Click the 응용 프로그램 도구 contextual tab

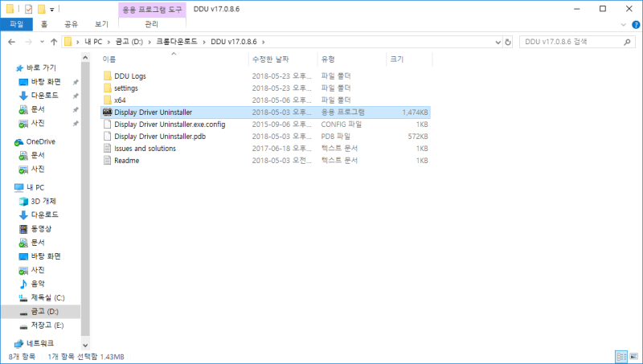click(x=152, y=9)
